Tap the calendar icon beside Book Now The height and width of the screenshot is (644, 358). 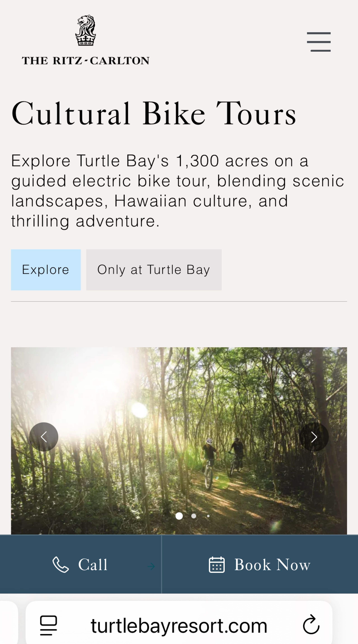point(217,564)
